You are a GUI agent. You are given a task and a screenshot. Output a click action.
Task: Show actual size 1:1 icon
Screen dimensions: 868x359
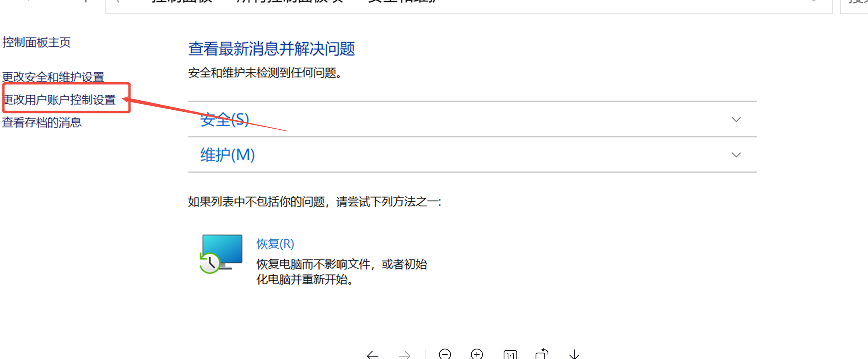click(x=510, y=355)
